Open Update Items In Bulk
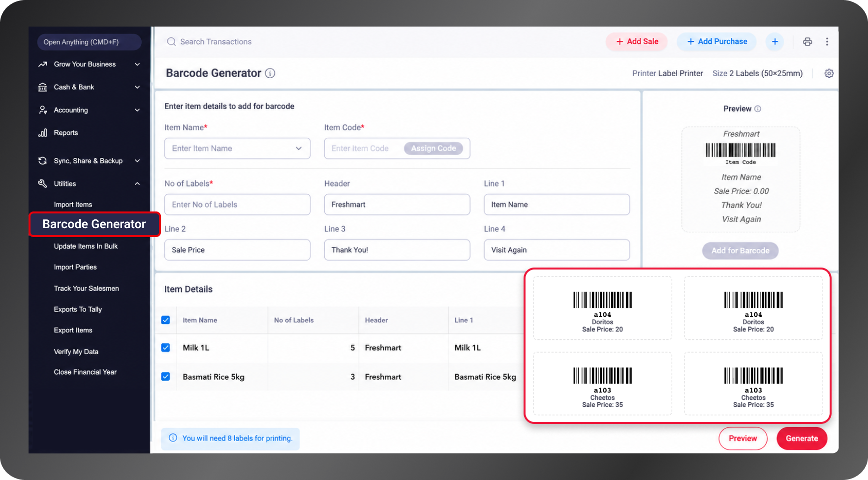This screenshot has width=868, height=480. pyautogui.click(x=86, y=246)
